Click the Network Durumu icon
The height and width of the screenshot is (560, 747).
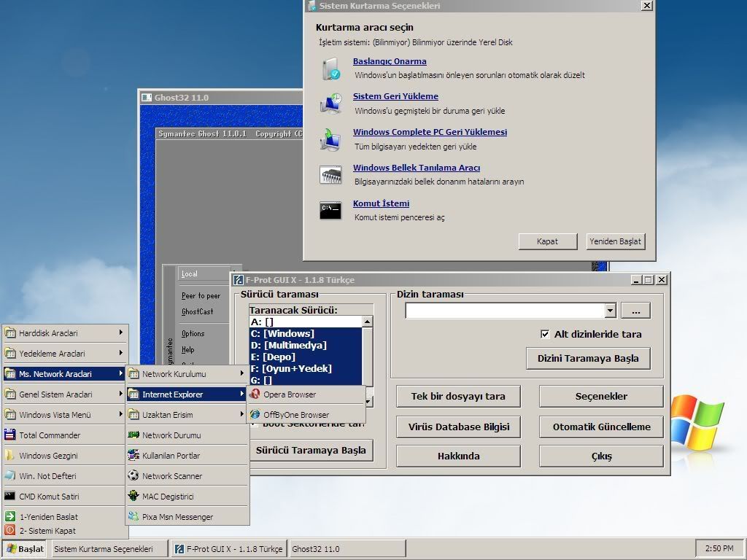pos(133,435)
